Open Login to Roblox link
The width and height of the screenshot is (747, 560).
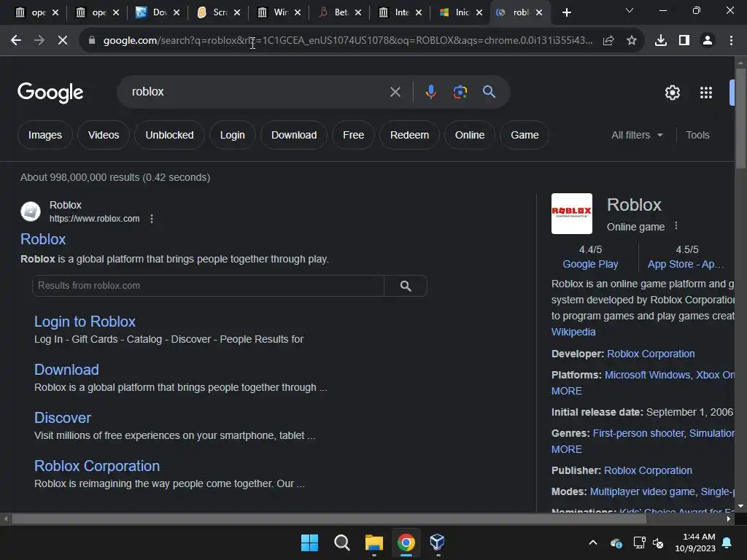(85, 322)
